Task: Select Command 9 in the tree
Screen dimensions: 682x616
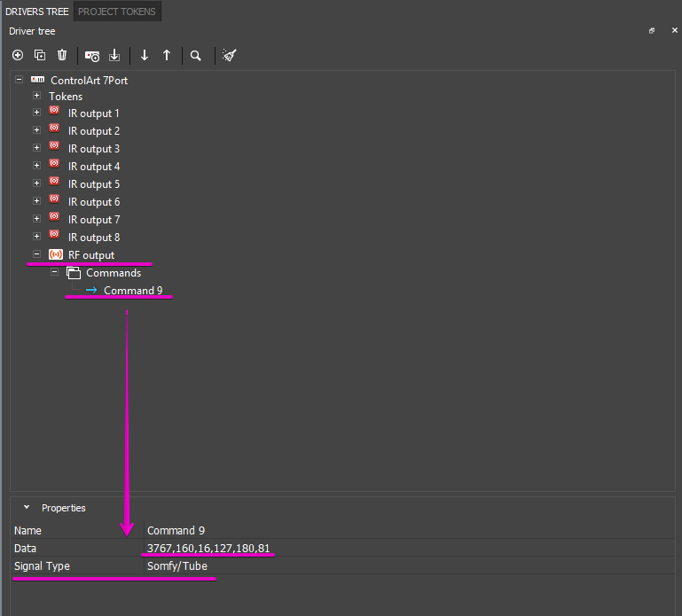Action: coord(133,290)
